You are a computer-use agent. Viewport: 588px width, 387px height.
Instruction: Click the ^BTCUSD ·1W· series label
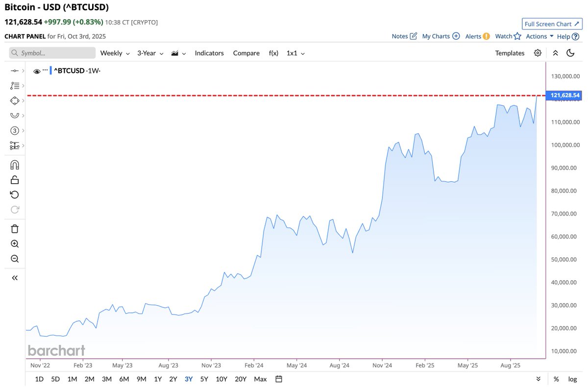point(77,71)
